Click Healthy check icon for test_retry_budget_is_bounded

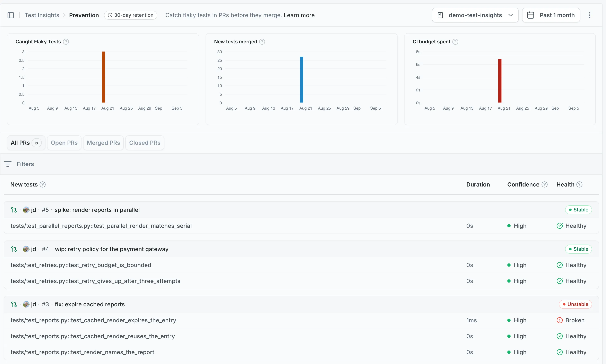click(560, 265)
